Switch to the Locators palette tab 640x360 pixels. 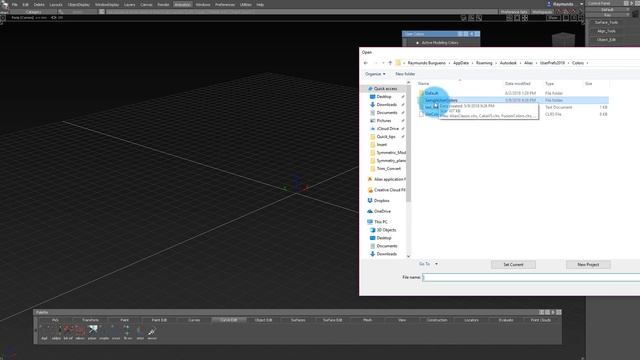471,320
